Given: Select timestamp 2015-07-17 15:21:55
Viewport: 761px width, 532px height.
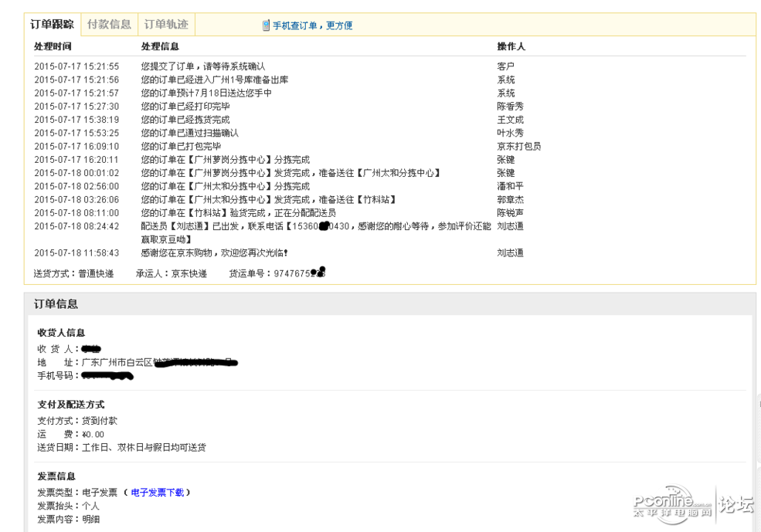Looking at the screenshot, I should tap(76, 66).
